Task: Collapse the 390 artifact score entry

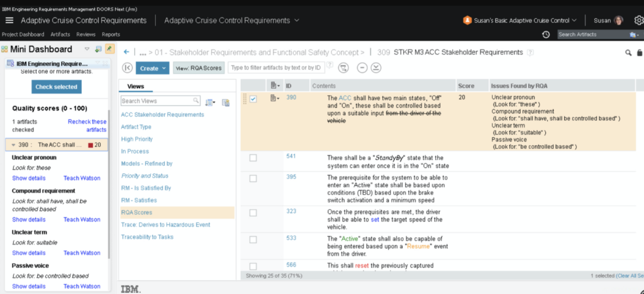Action: [x=13, y=144]
